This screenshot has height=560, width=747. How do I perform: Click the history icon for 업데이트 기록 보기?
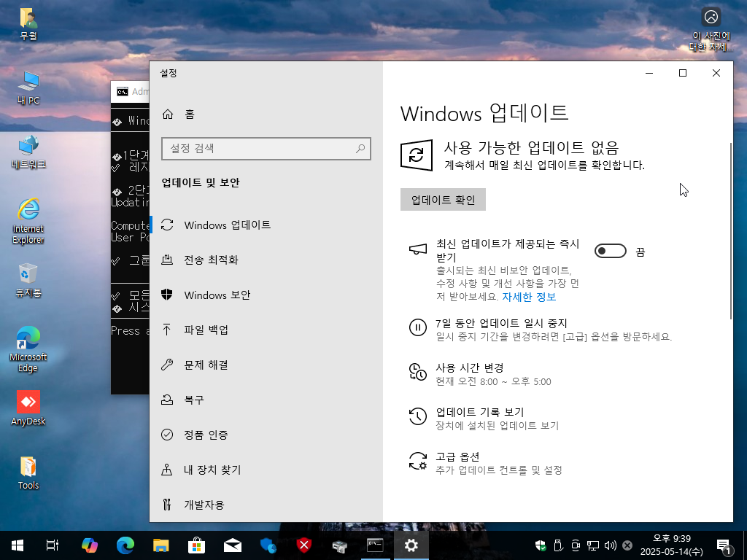pos(418,416)
